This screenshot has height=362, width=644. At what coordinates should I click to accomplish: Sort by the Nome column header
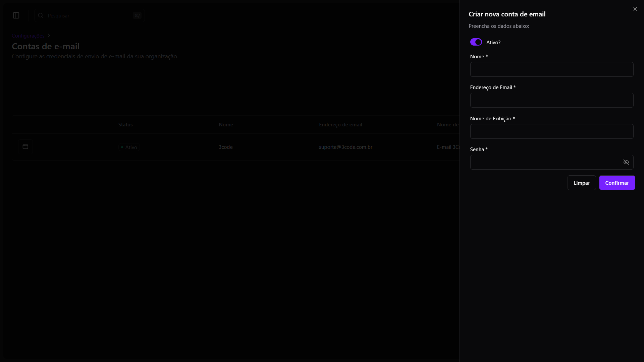pyautogui.click(x=226, y=125)
